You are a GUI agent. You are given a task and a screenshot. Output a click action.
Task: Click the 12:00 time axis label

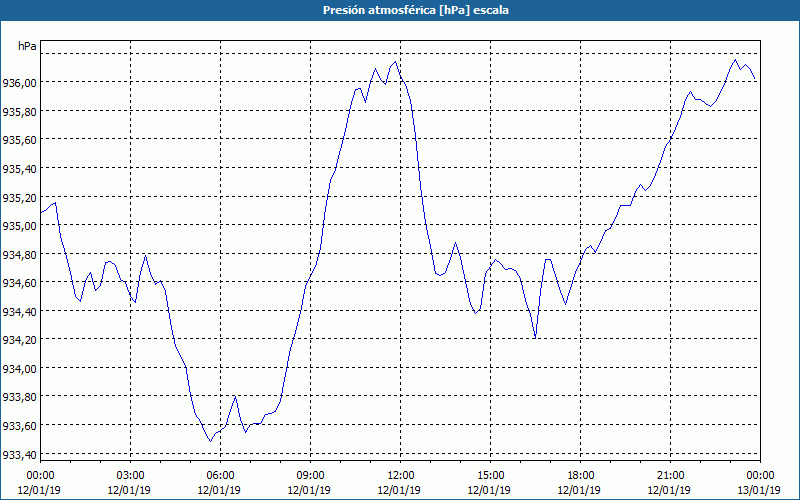[x=401, y=475]
